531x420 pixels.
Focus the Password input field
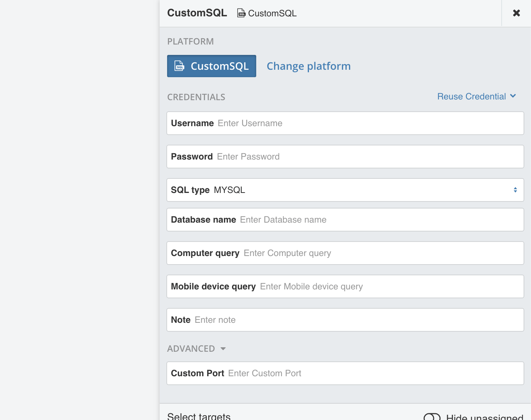345,157
